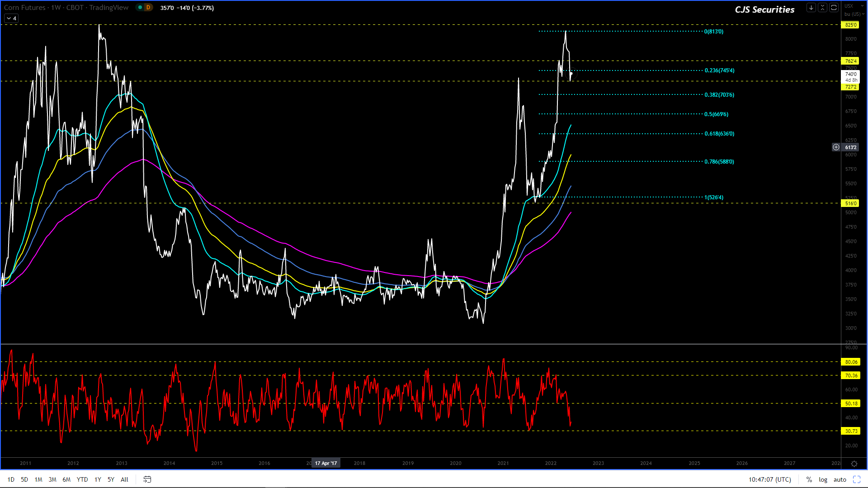Click the maximize pane square icon
Image resolution: width=868 pixels, height=488 pixels.
[834, 8]
